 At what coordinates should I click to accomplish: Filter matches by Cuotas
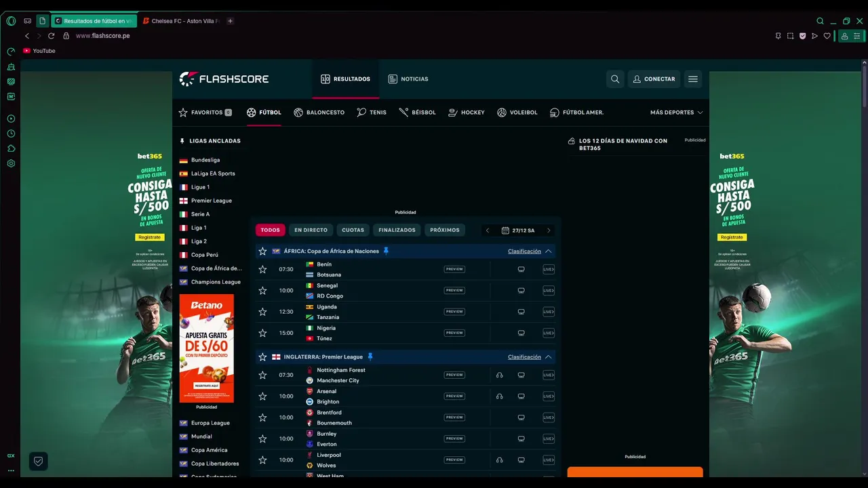tap(353, 230)
